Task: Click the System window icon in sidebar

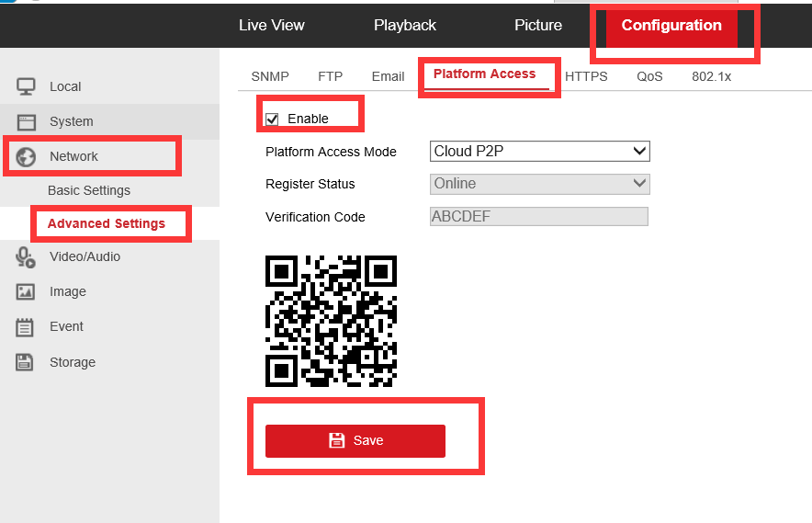Action: 26,122
